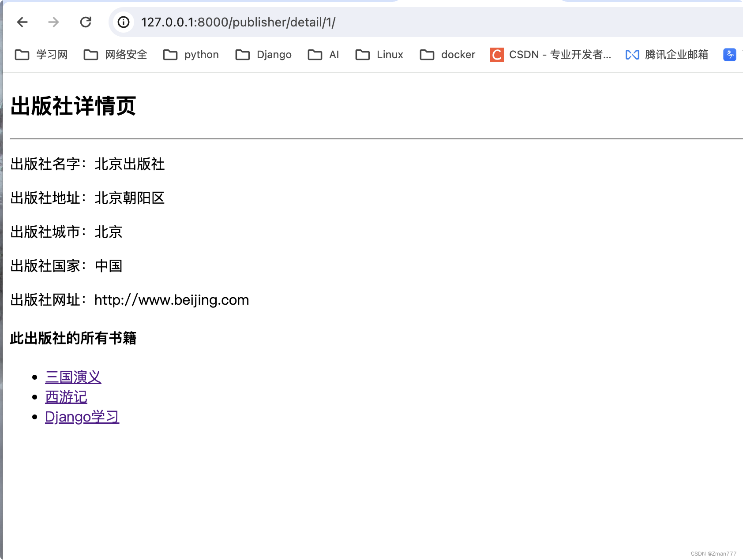
Task: Open the Django bookmark folder
Action: pyautogui.click(x=263, y=55)
